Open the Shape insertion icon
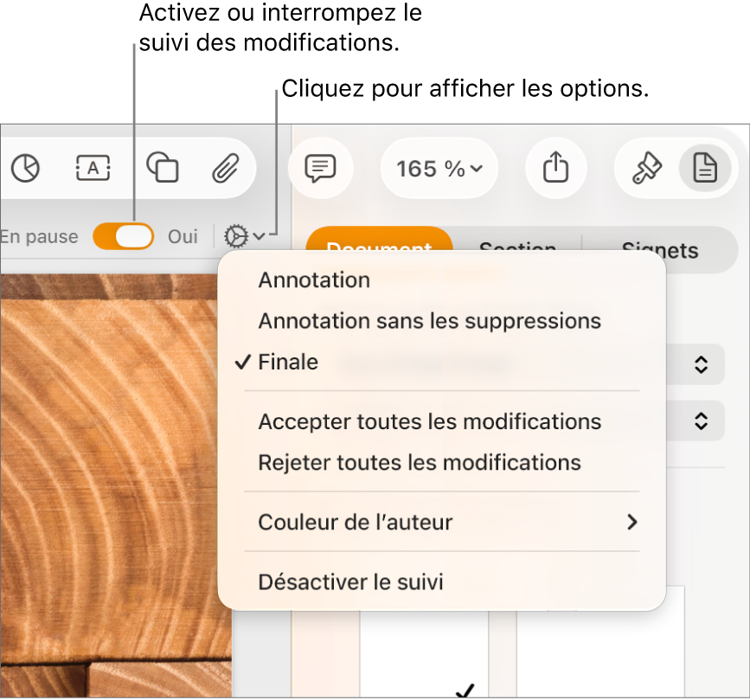Viewport: 750px width, 700px height. tap(163, 168)
